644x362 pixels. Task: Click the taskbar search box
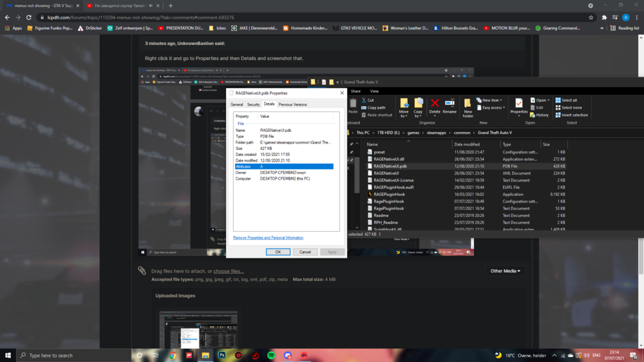pos(74,356)
